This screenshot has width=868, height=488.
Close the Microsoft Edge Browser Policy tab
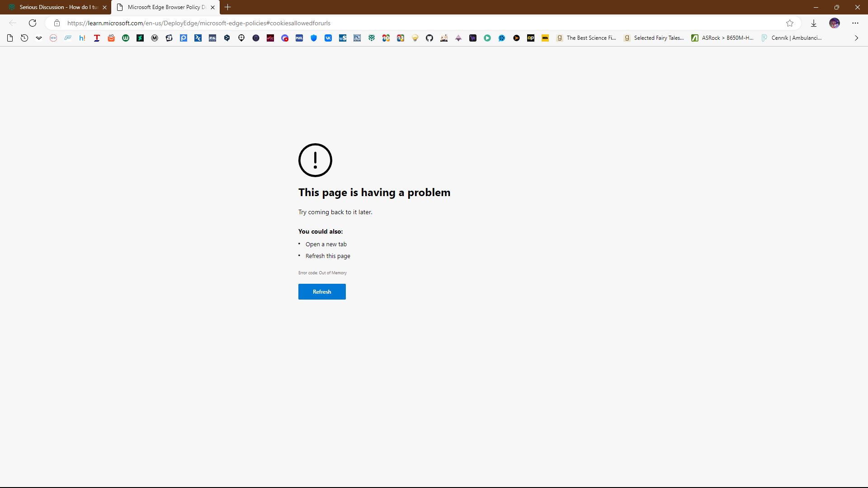point(212,7)
